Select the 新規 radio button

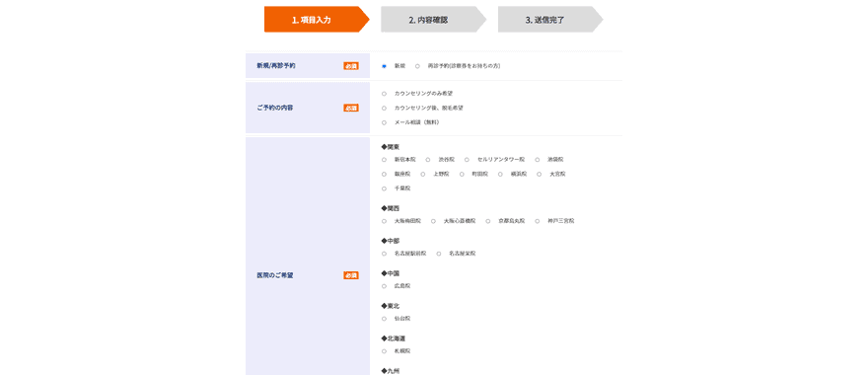click(384, 66)
